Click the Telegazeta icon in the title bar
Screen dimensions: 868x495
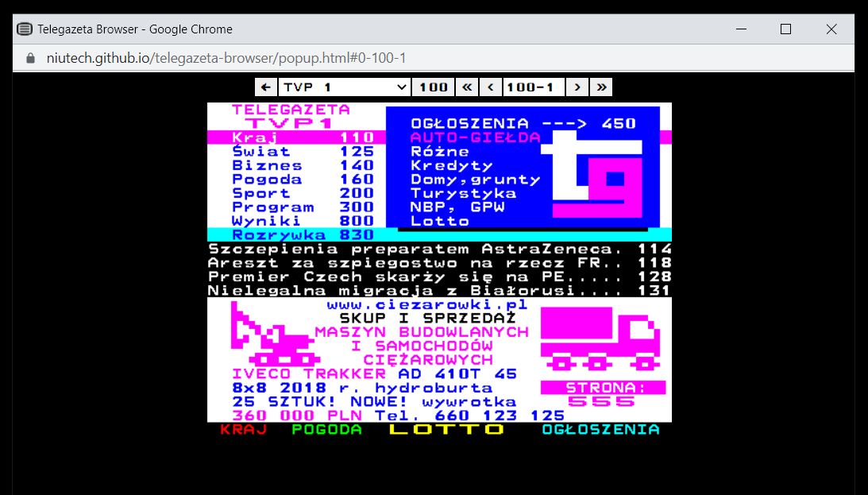coord(25,29)
